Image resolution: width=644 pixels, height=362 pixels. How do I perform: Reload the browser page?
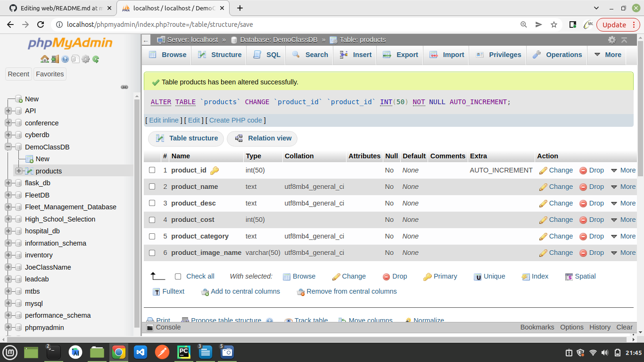(x=41, y=25)
